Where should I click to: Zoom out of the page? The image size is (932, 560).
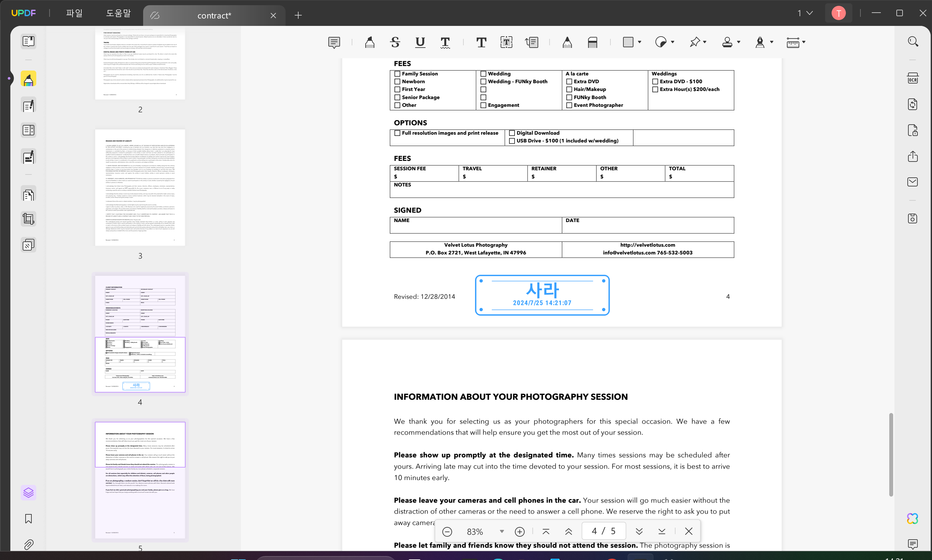447,532
